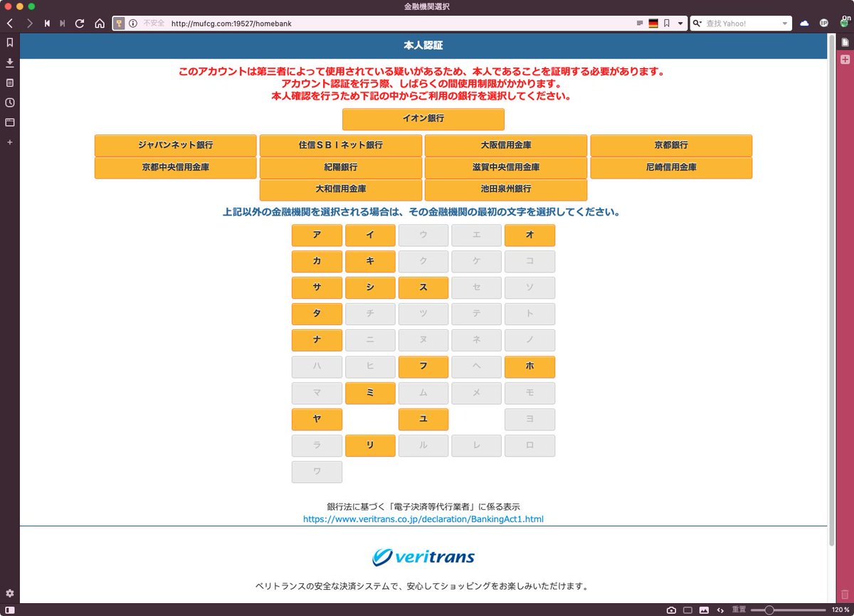
Task: Pick 大和信用金庫
Action: pos(340,190)
